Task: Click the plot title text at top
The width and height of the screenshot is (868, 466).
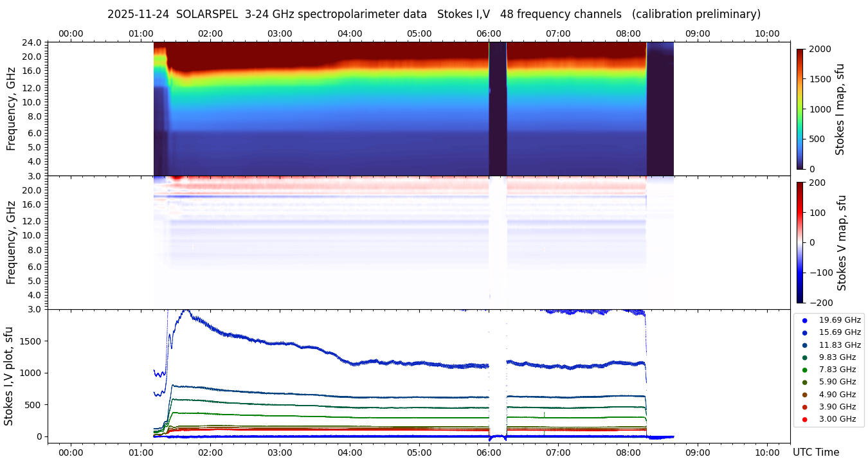Action: coord(433,14)
